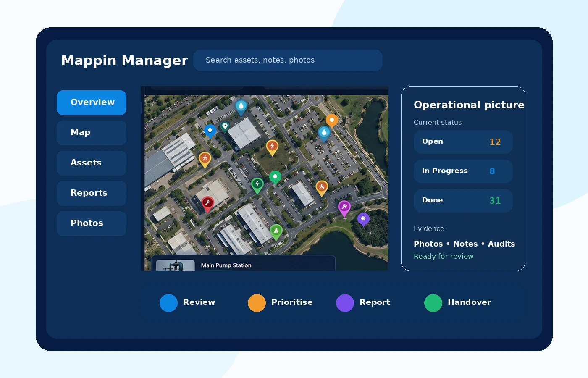Select tools pin left of the magenta pin
This screenshot has width=588, height=378.
pos(322,188)
